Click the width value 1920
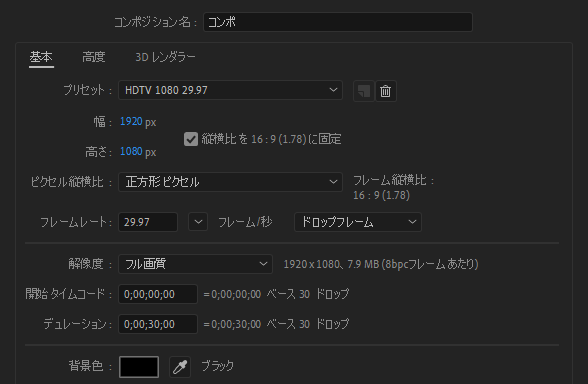The image size is (588, 384). (x=131, y=122)
